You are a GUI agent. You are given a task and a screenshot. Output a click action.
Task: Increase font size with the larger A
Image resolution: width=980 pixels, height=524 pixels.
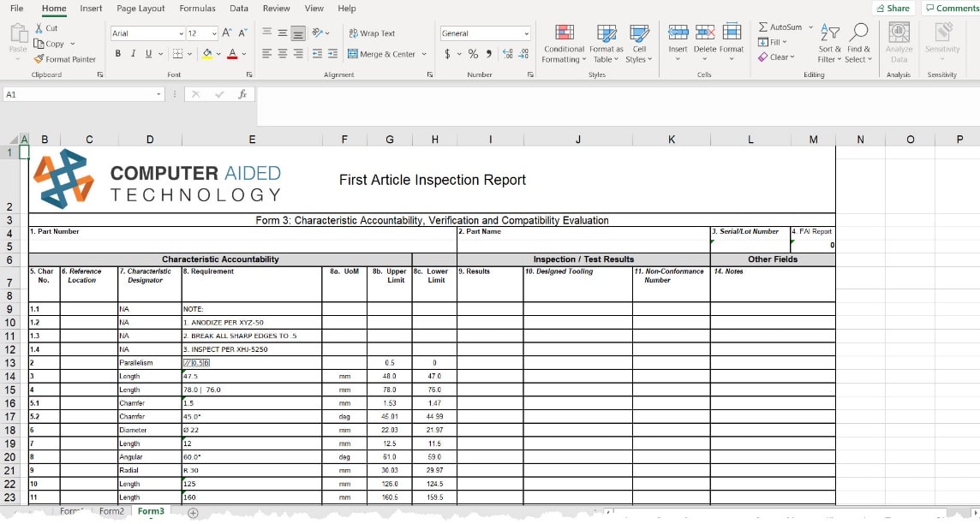pyautogui.click(x=228, y=33)
